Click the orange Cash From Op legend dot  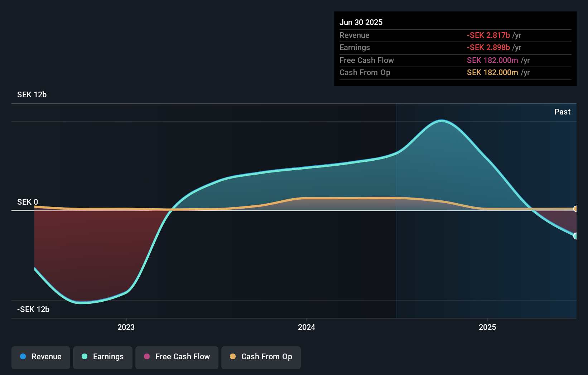(x=233, y=356)
